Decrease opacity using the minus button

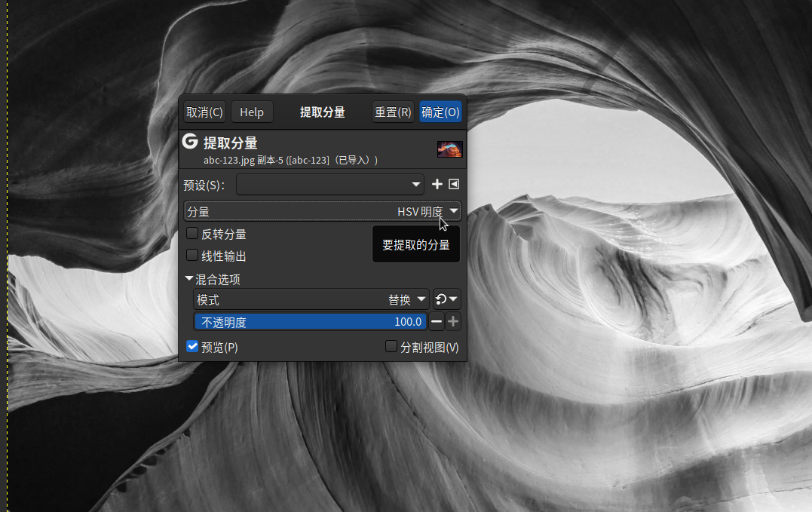point(436,321)
